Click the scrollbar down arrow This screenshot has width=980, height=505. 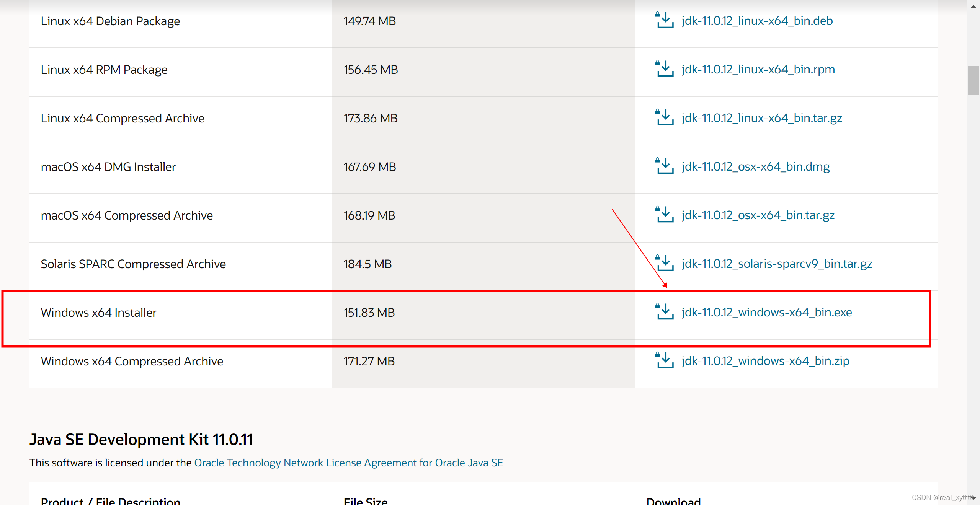pyautogui.click(x=973, y=498)
